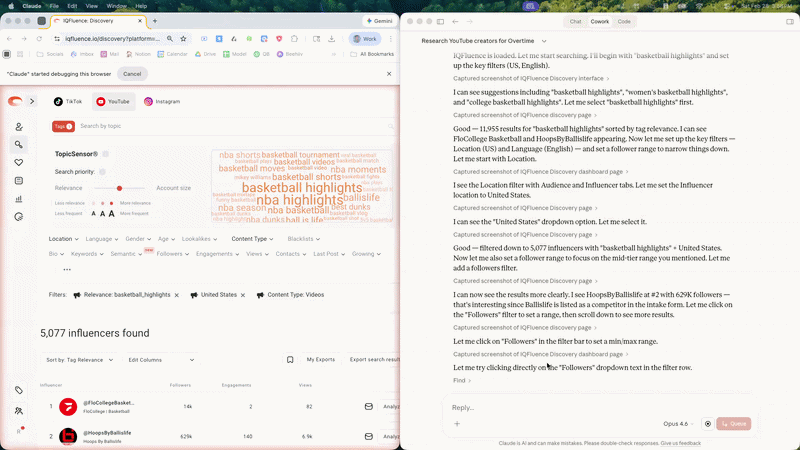Expand the Language filter dropdown
Viewport: 800px width, 450px height.
[102, 239]
